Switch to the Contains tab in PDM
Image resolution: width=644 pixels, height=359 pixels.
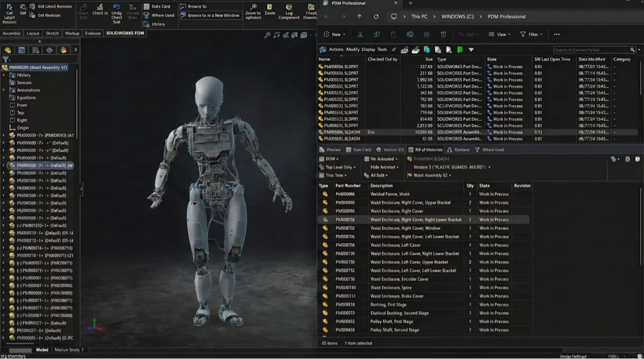[458, 150]
